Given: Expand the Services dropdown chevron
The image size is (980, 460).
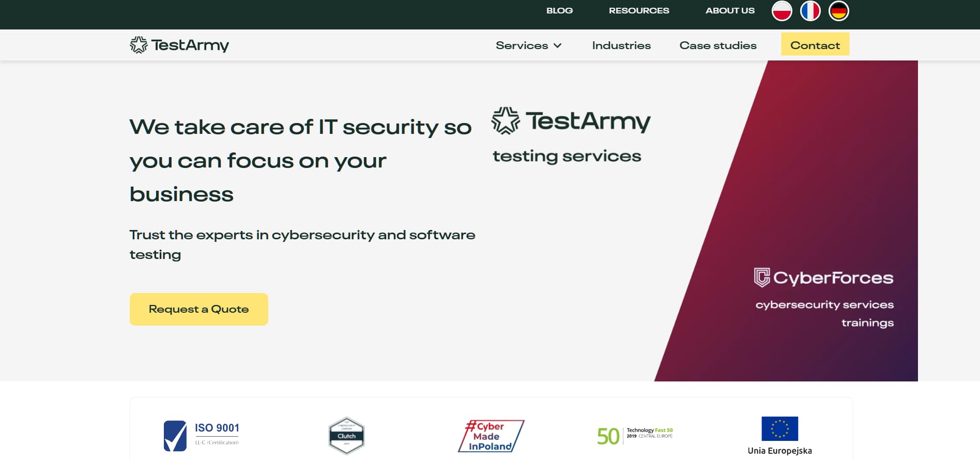Looking at the screenshot, I should coord(558,45).
